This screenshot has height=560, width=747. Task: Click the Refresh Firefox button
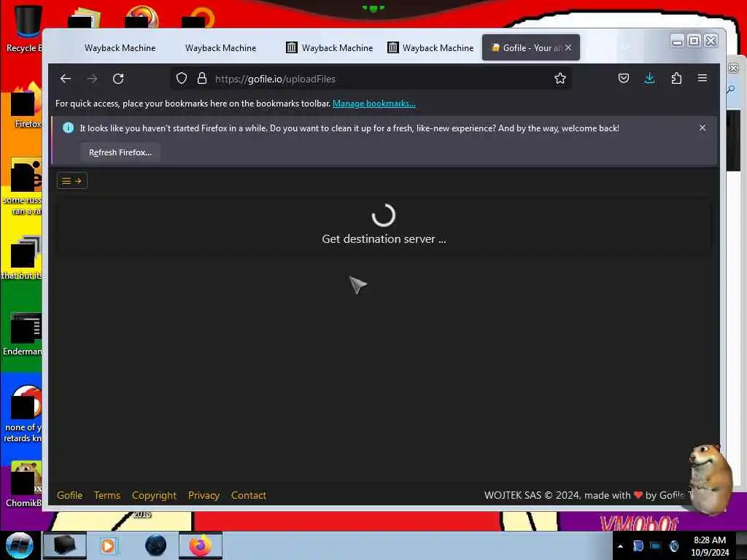pos(120,152)
